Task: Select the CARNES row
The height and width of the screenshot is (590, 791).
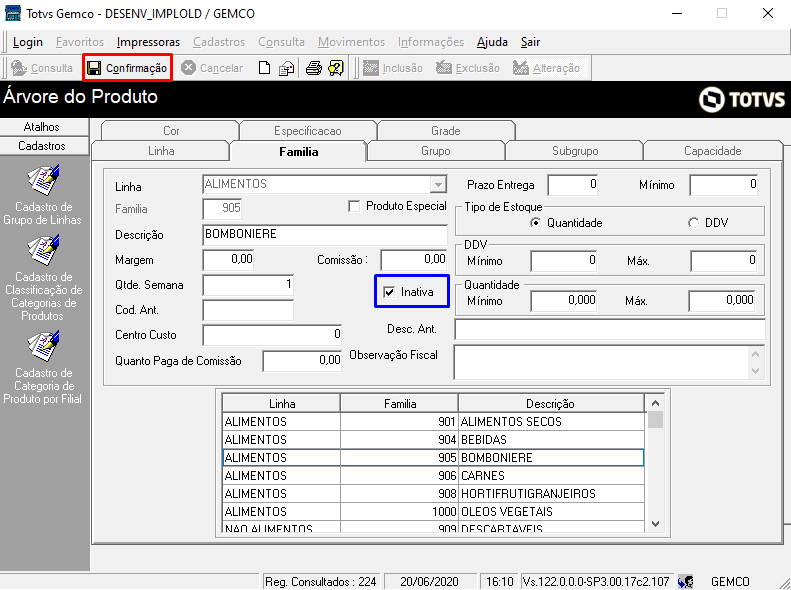Action: tap(433, 476)
